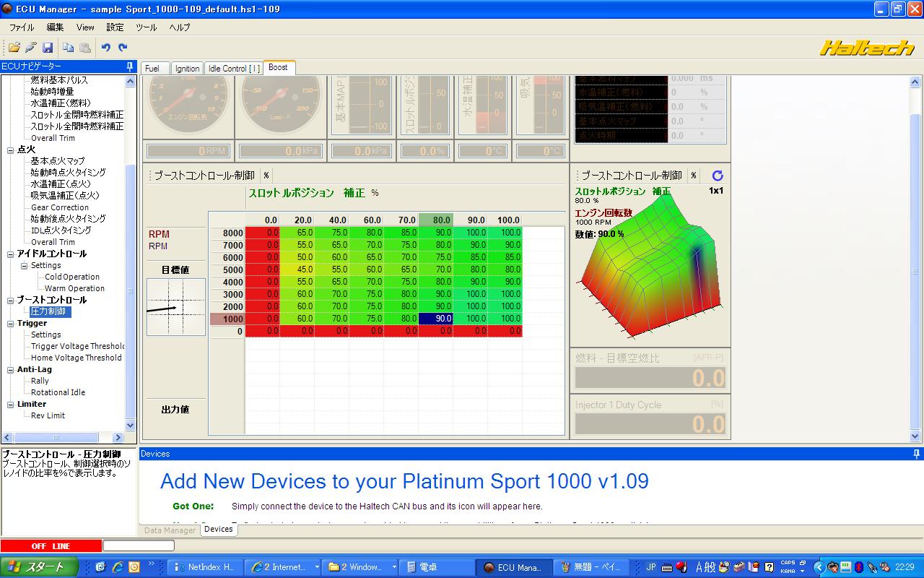924x578 pixels.
Task: Click the % unit button above boost table
Action: tap(266, 176)
